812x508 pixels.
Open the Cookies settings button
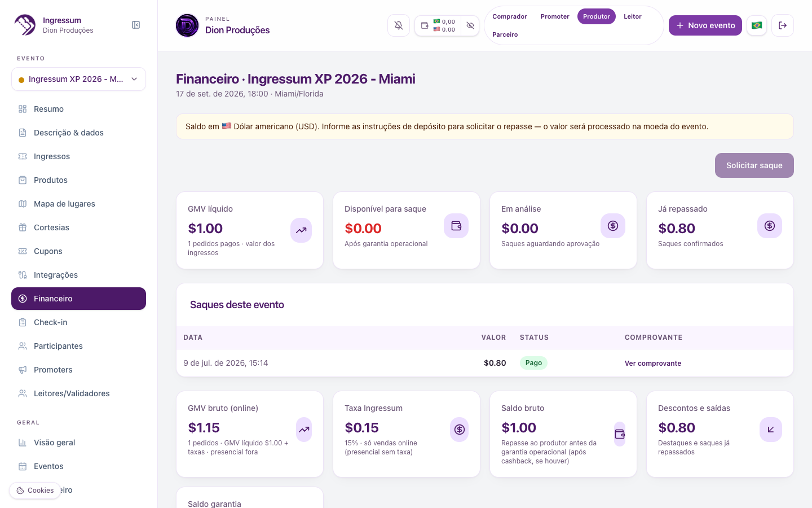(35, 491)
